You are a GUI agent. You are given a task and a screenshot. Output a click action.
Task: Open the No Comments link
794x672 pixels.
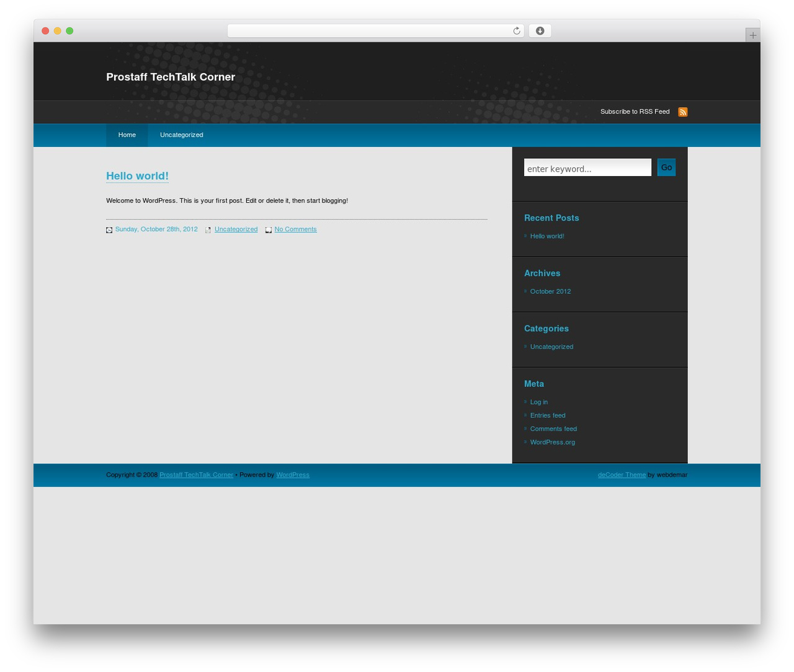point(295,229)
